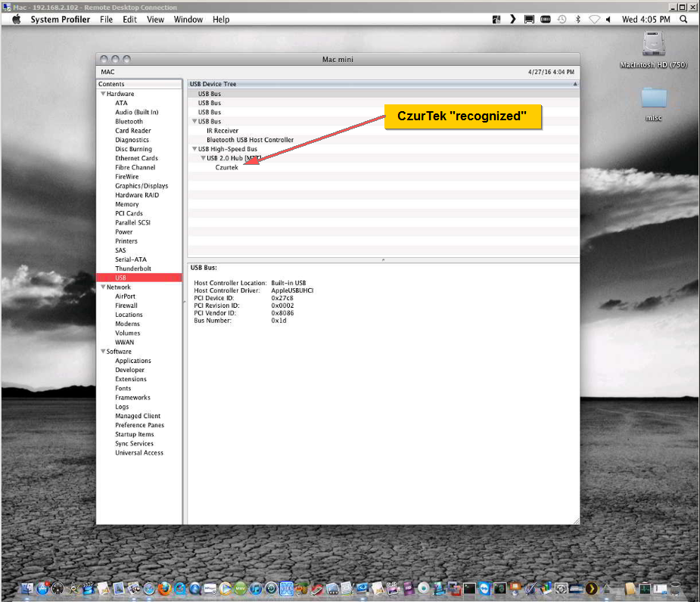Open the System Profiler application menu
The height and width of the screenshot is (602, 700).
click(x=61, y=19)
